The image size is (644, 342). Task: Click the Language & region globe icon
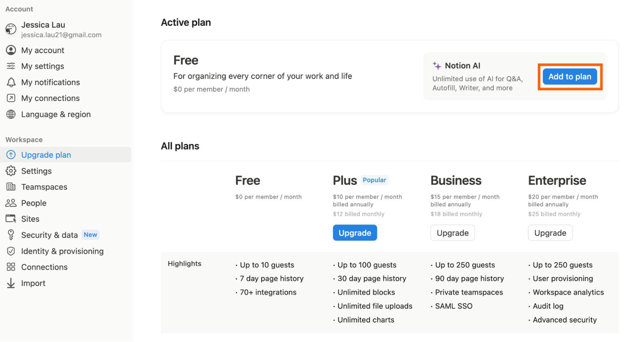[11, 114]
